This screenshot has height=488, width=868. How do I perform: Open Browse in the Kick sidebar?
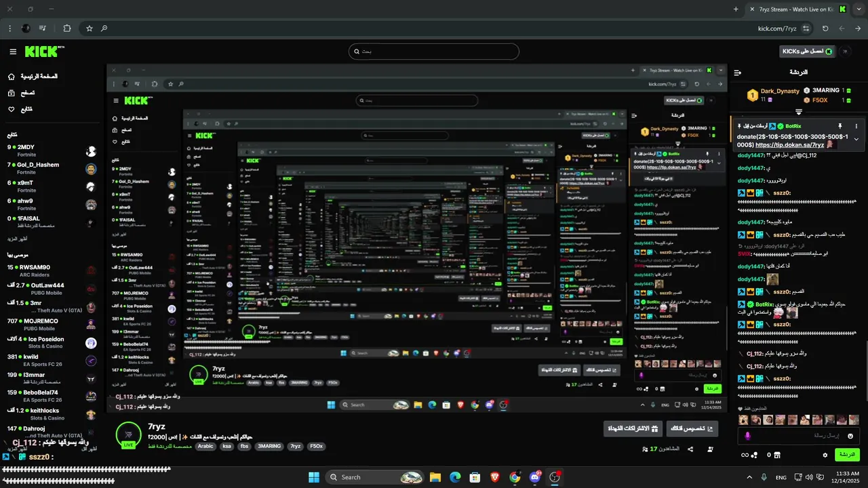[21, 93]
